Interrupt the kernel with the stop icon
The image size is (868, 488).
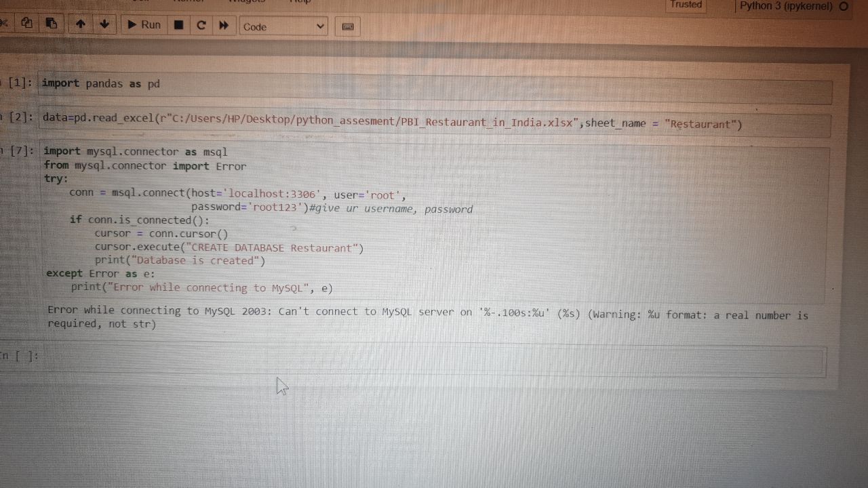tap(179, 25)
